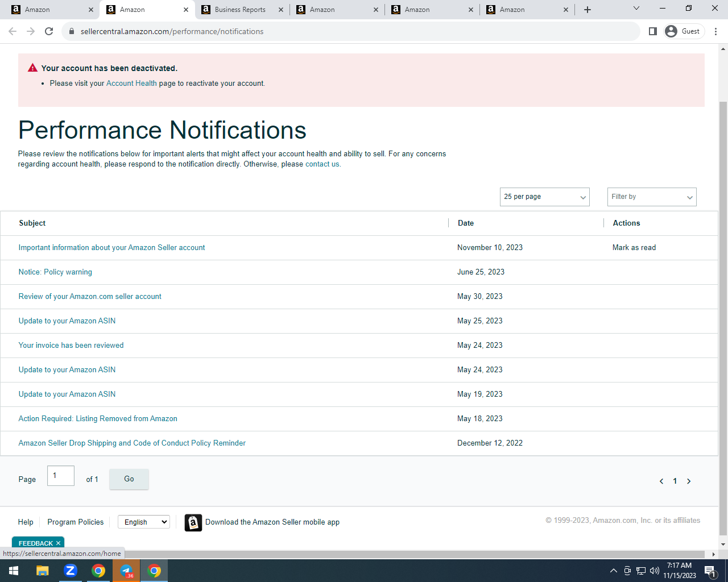The width and height of the screenshot is (728, 582).
Task: Dismiss the FEEDBACK tab with its X
Action: pos(58,543)
